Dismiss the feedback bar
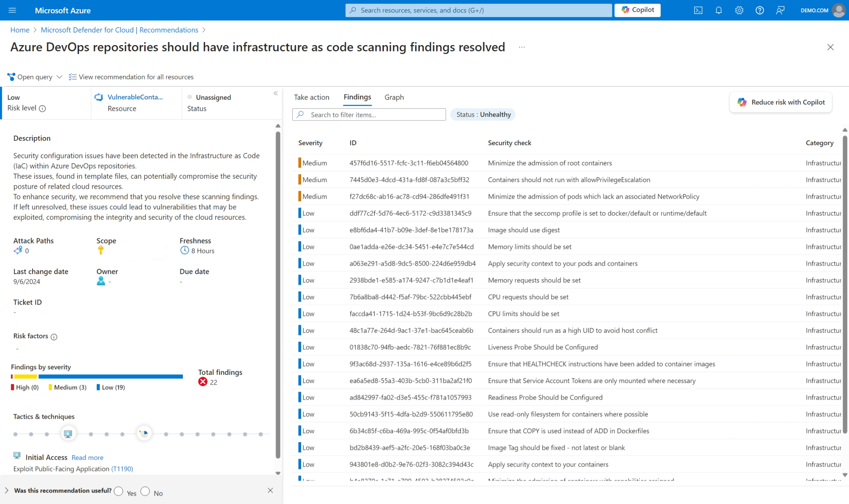Screen dimensions: 849x504 tap(270, 490)
